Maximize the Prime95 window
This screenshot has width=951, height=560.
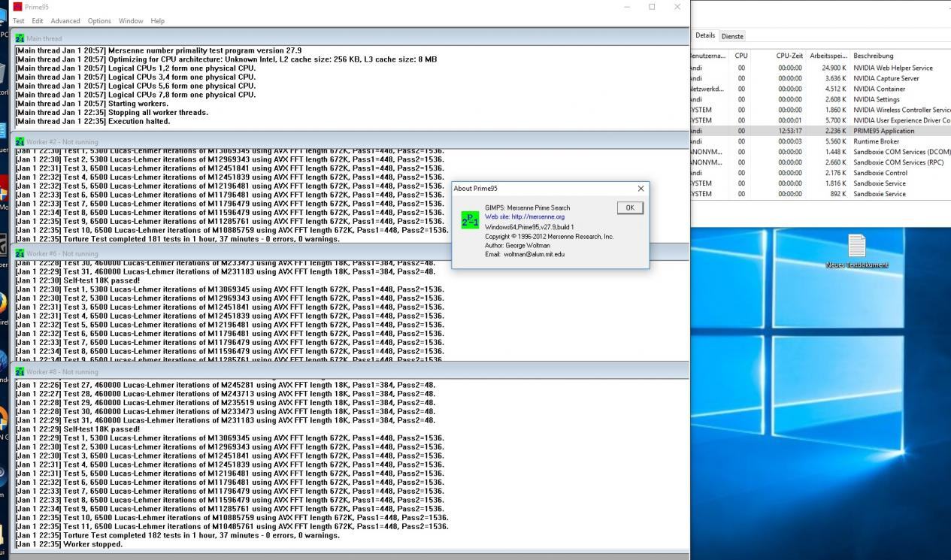pyautogui.click(x=652, y=7)
